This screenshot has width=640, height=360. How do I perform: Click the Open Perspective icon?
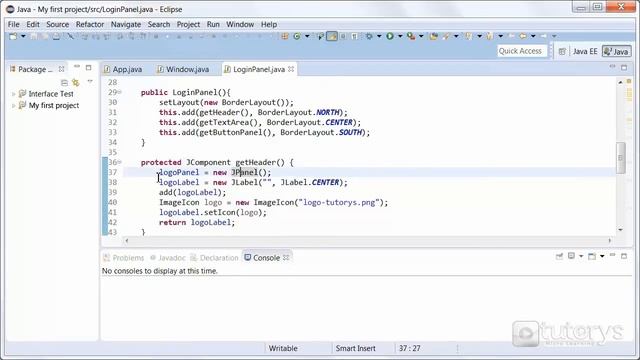click(x=562, y=51)
